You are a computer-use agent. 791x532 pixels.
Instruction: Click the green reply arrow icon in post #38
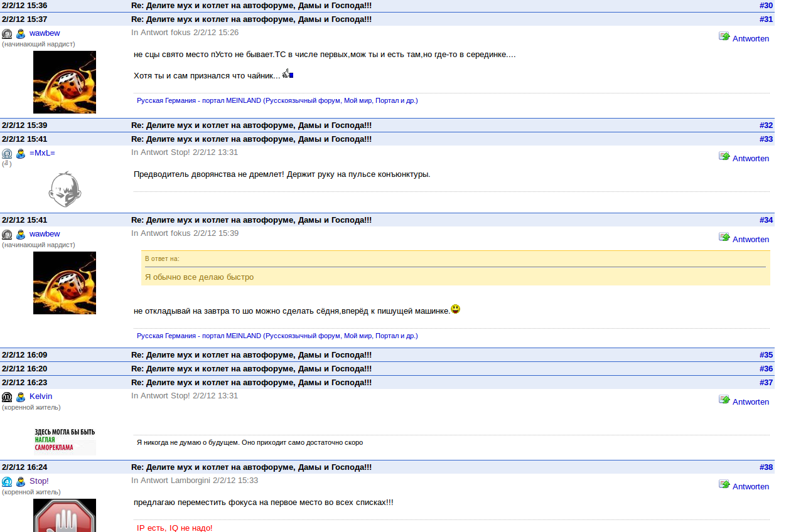pyautogui.click(x=724, y=484)
